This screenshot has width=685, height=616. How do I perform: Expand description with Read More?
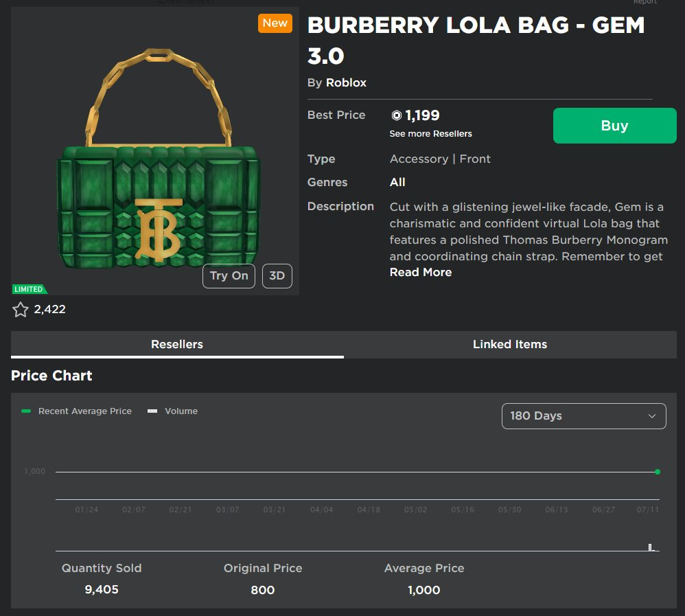click(x=421, y=273)
